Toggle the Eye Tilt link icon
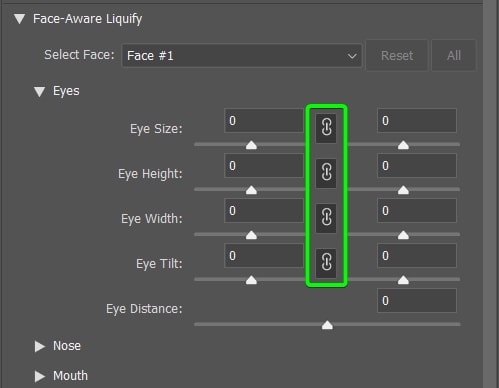 click(326, 263)
